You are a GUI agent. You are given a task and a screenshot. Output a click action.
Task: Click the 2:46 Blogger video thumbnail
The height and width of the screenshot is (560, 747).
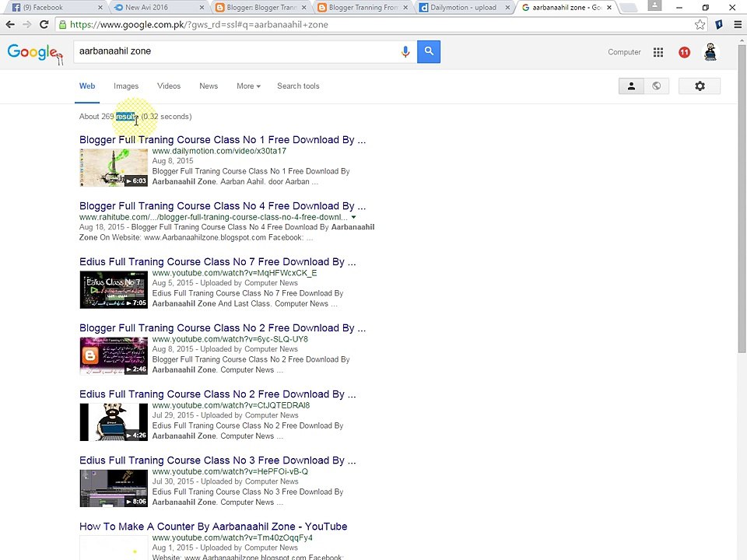click(x=114, y=355)
